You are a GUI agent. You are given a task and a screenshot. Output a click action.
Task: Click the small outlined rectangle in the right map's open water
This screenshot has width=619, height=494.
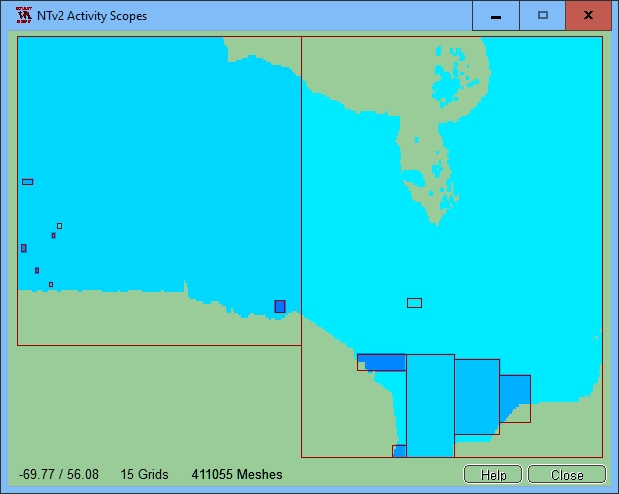(x=414, y=303)
